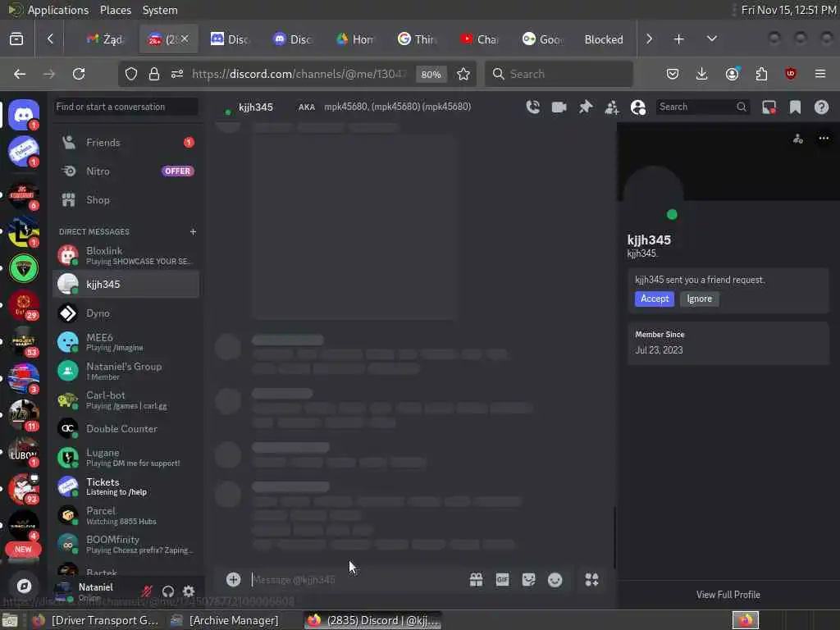840x630 pixels.
Task: Open the GIF picker
Action: (502, 580)
